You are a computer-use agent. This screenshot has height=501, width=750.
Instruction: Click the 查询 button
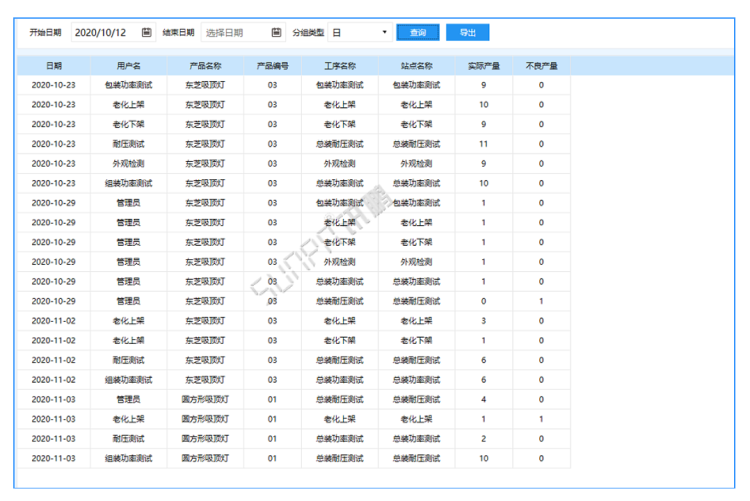(x=417, y=32)
